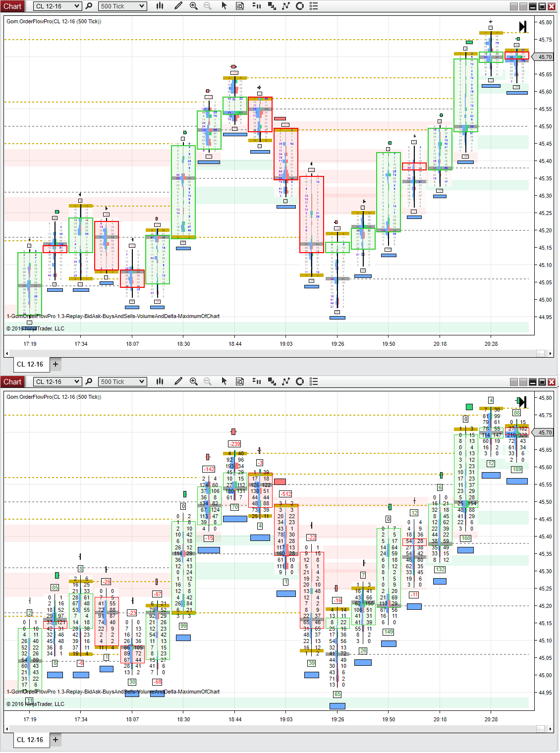
Task: Click left scroll arrow of bottom chart scrollbar
Action: click(6, 729)
